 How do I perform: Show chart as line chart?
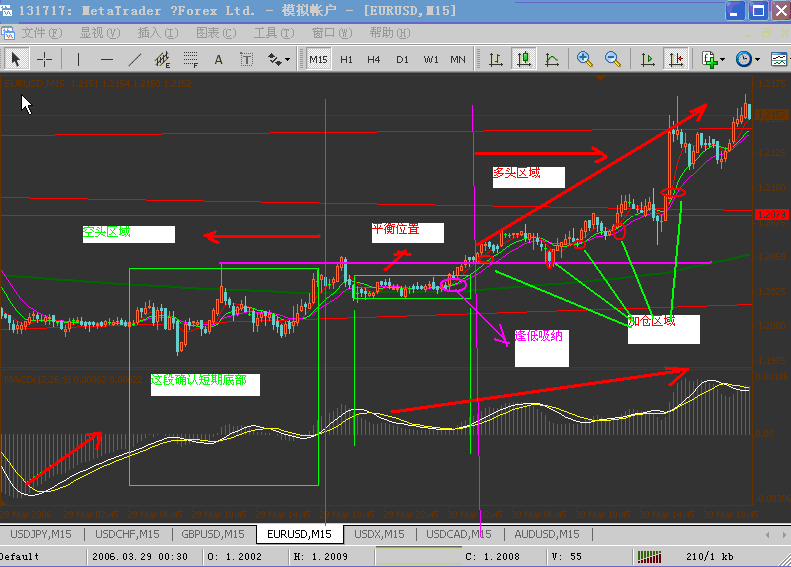tap(552, 60)
